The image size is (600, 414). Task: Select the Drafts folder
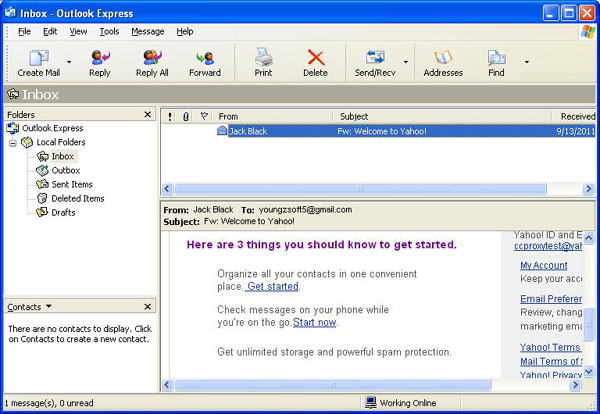click(63, 212)
